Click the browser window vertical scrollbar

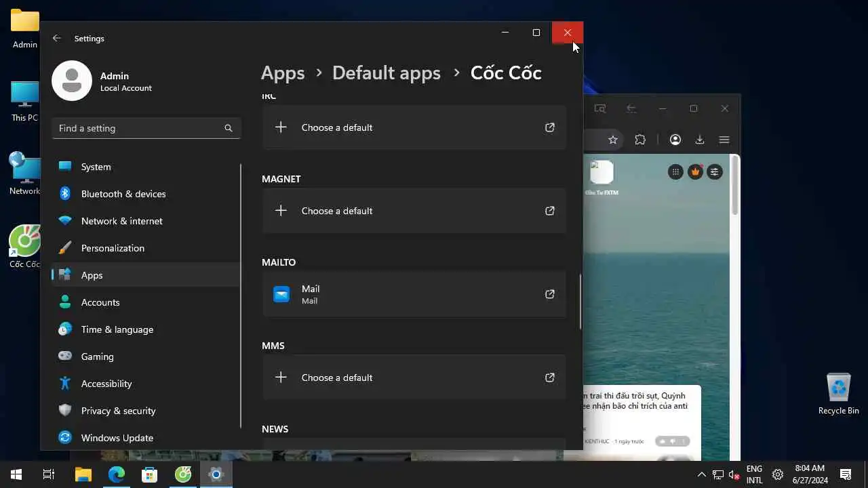(x=735, y=186)
